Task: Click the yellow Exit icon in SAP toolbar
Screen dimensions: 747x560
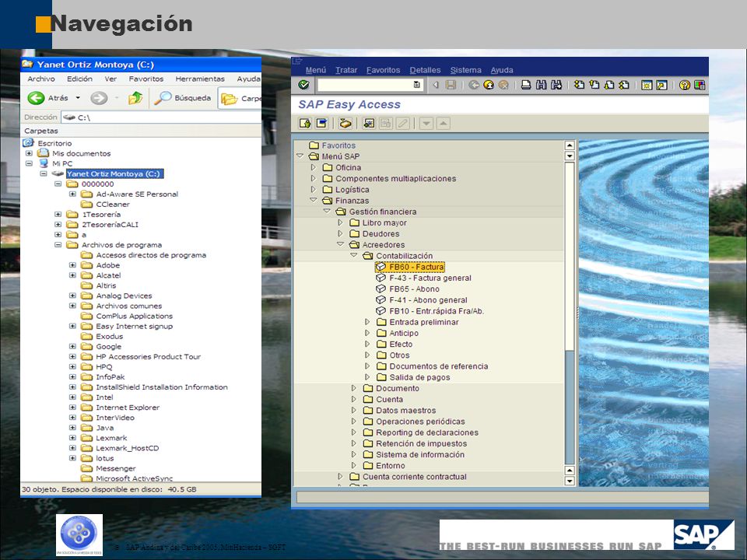Action: coord(489,85)
